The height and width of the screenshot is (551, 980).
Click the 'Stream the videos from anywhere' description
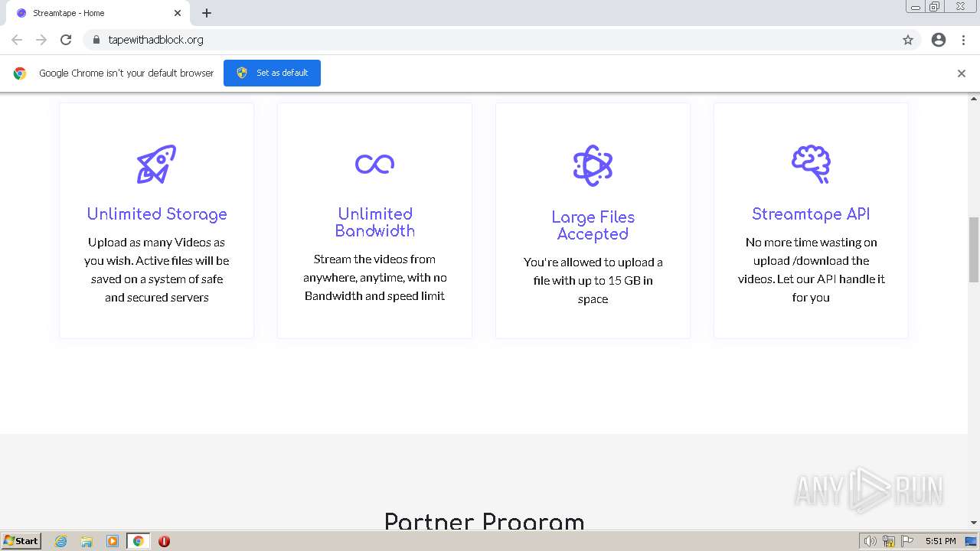[374, 277]
